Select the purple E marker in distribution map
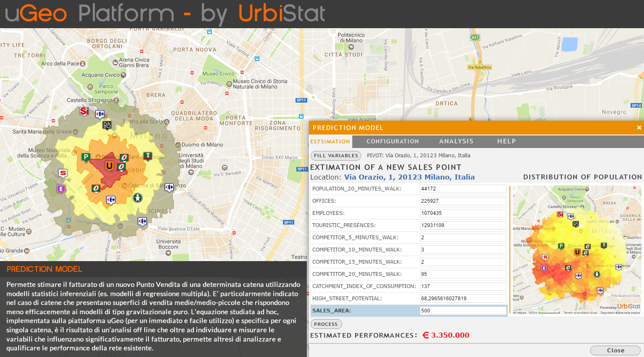 (x=544, y=268)
